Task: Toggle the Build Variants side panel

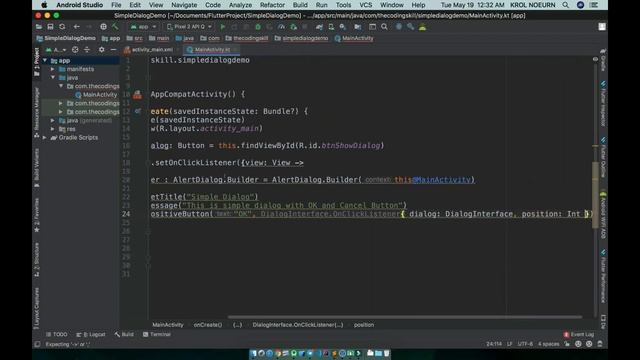Action: coord(37,168)
